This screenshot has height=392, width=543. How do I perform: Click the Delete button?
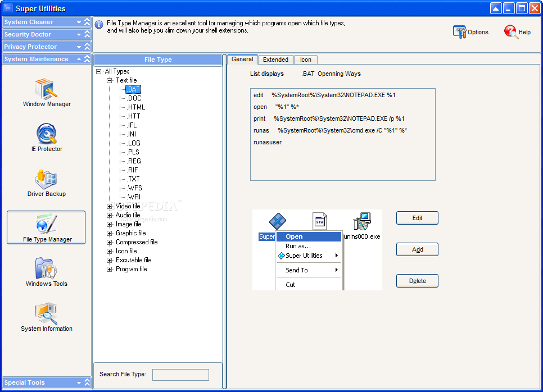(417, 281)
